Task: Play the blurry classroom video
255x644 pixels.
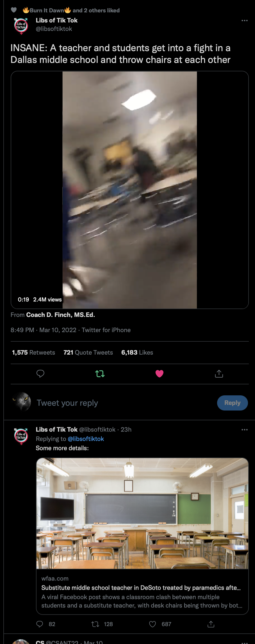Action: click(x=130, y=190)
